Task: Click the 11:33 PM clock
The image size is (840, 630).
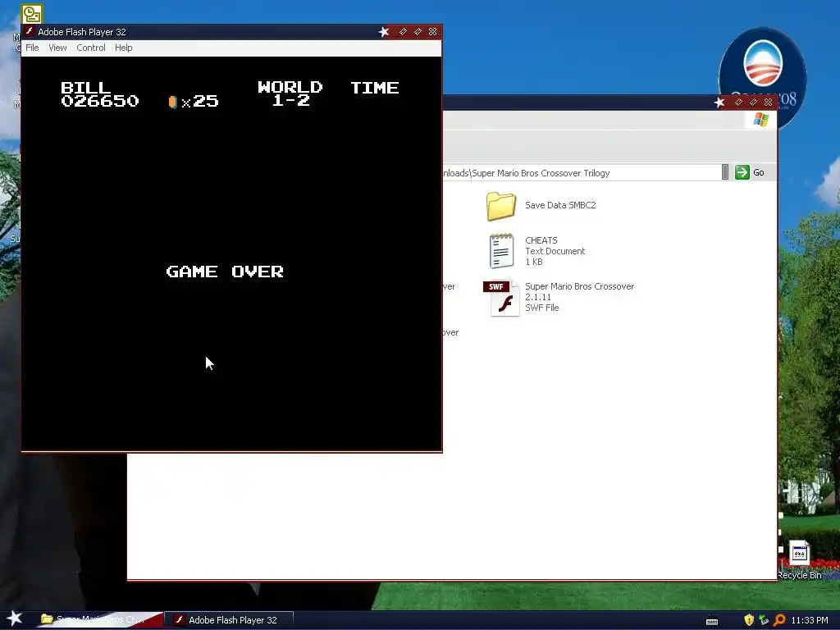Action: pos(810,620)
